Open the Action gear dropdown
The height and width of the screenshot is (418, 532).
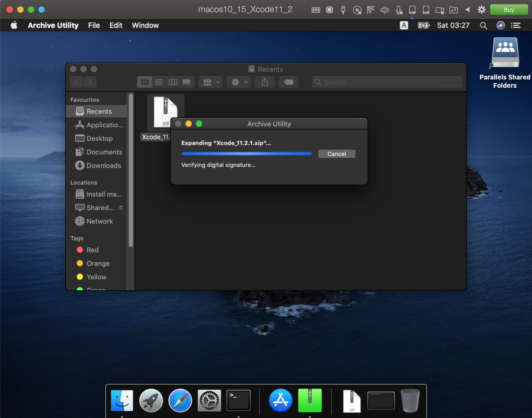point(239,82)
